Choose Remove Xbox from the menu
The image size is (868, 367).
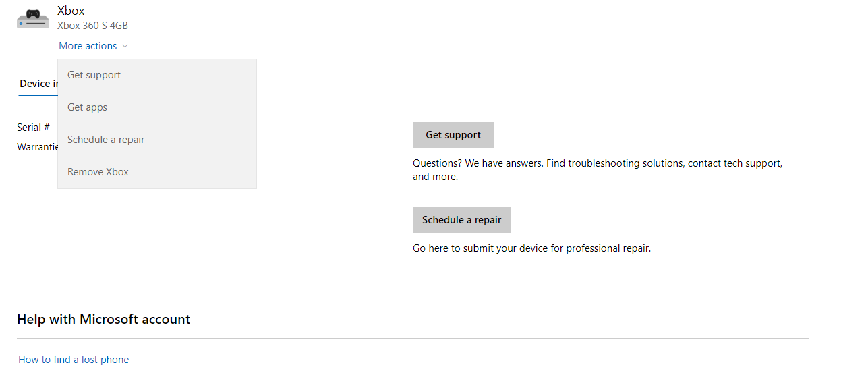tap(157, 172)
